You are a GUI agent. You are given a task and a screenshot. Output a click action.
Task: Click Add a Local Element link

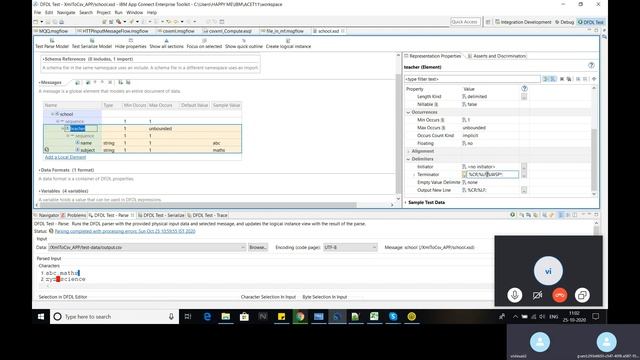(x=65, y=157)
